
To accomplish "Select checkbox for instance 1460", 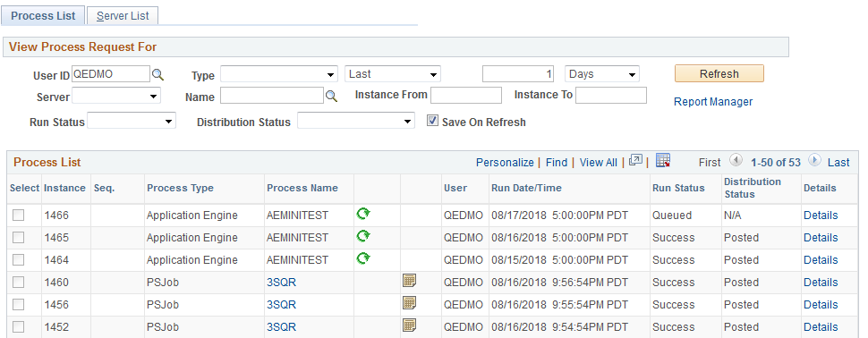I will tap(19, 283).
